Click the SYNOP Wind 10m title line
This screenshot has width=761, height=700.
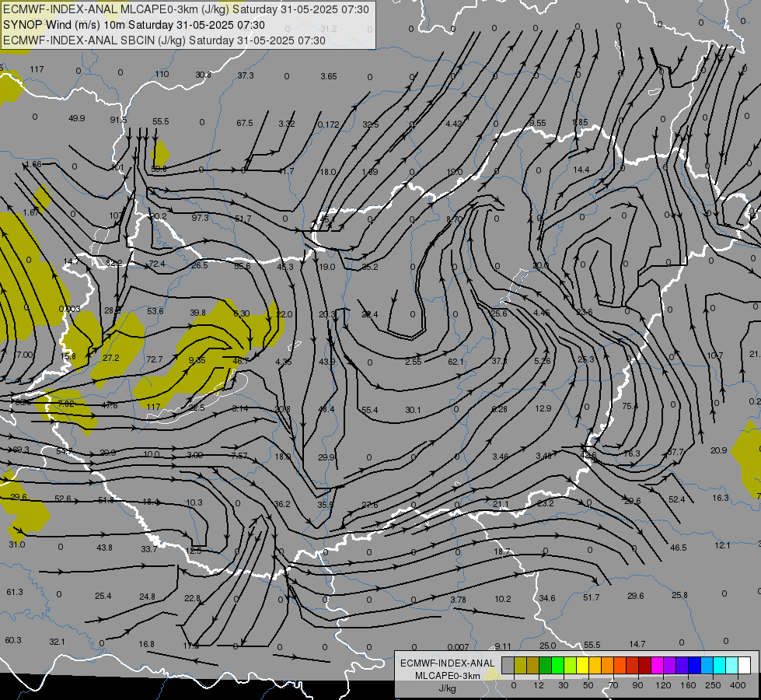coord(134,25)
